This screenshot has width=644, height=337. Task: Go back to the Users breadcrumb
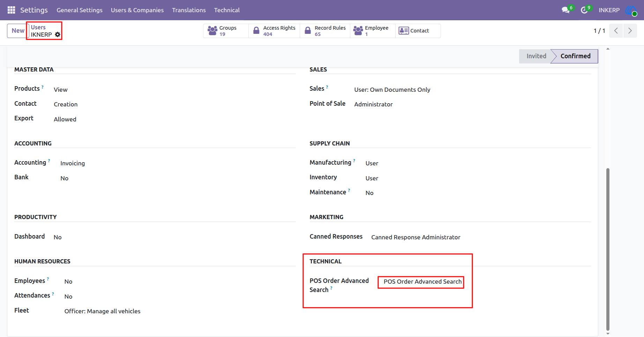(38, 27)
